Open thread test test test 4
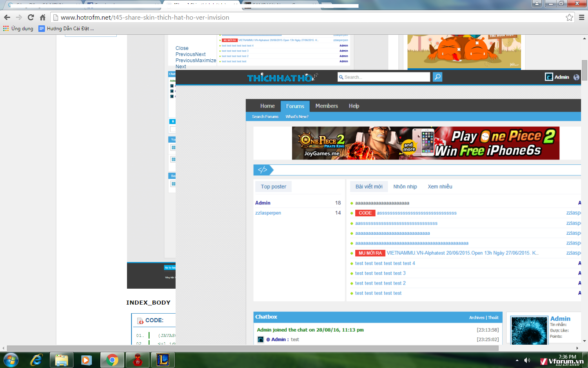The height and width of the screenshot is (368, 588). (385, 263)
